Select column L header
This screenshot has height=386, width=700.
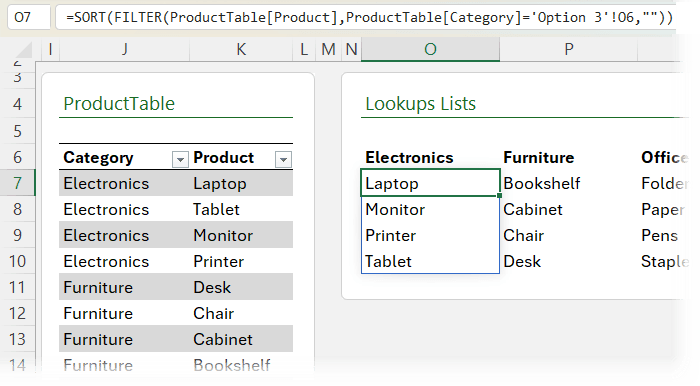304,49
